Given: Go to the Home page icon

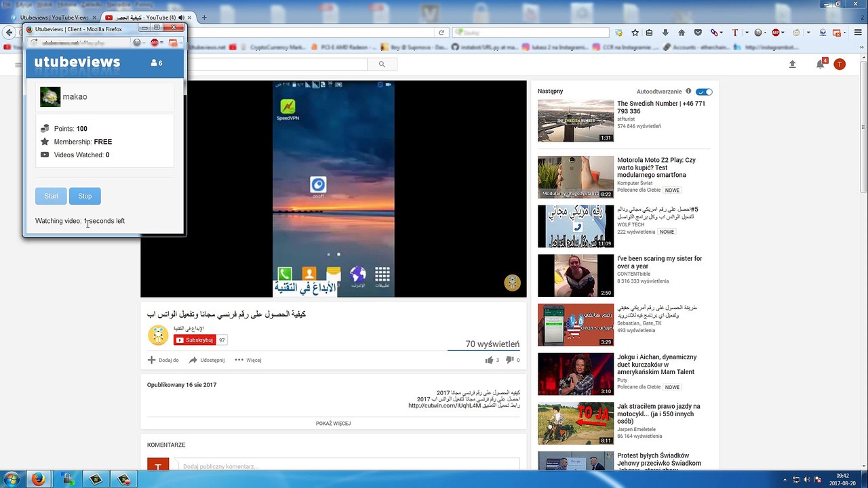Looking at the screenshot, I should tap(682, 33).
